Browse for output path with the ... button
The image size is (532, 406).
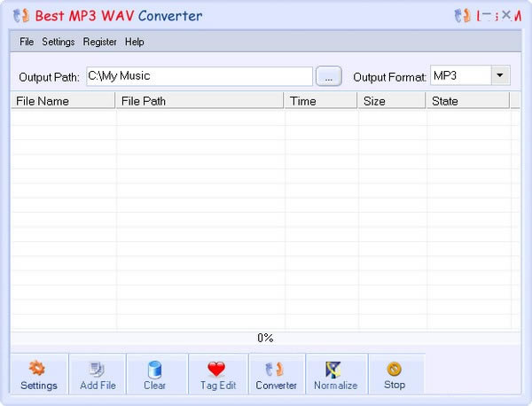tap(328, 76)
